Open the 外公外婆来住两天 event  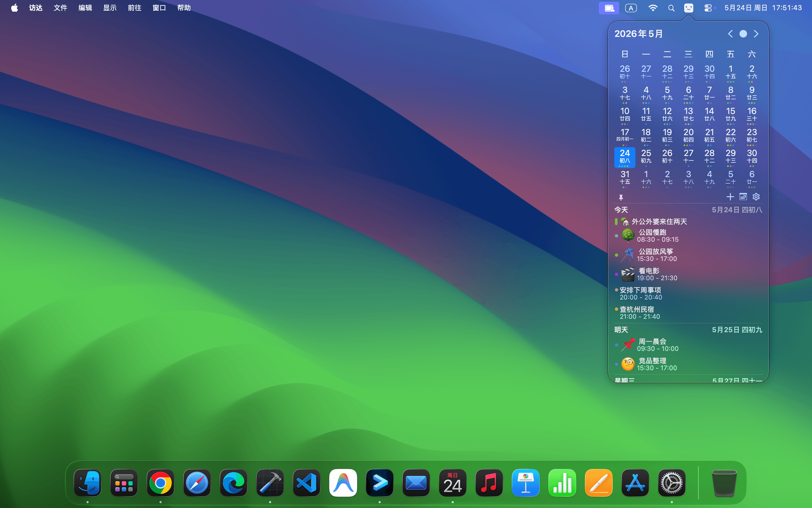coord(688,222)
